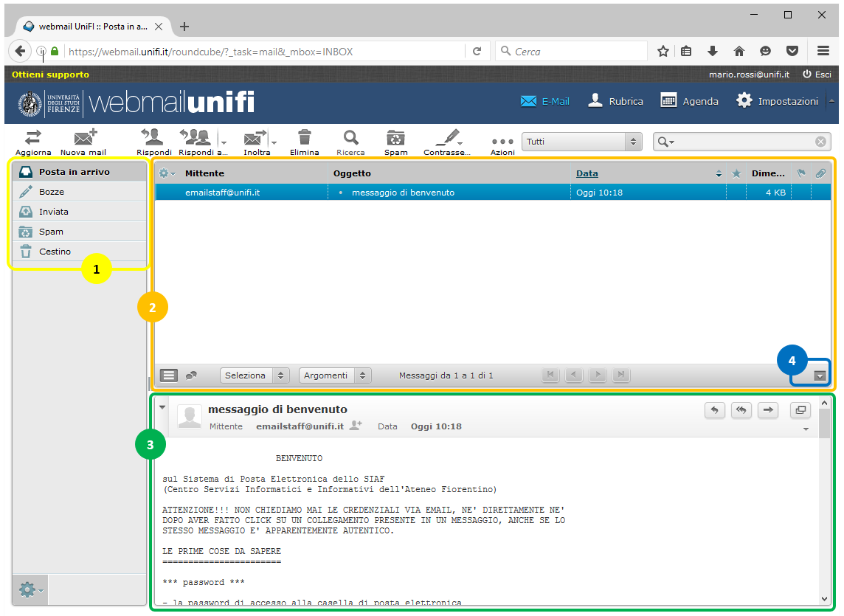Open the browser downloads arrow icon
The width and height of the screenshot is (844, 616).
point(713,51)
